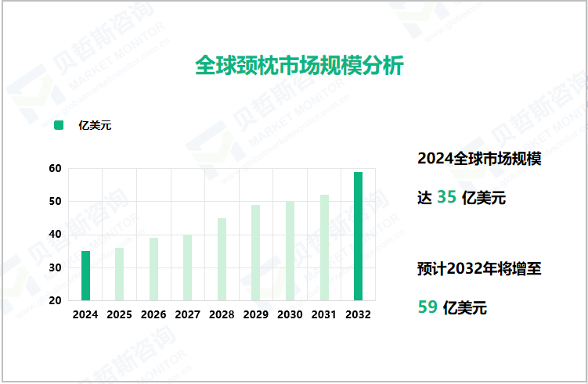588x384 pixels.
Task: Select the light green 2025 bar
Action: (120, 275)
